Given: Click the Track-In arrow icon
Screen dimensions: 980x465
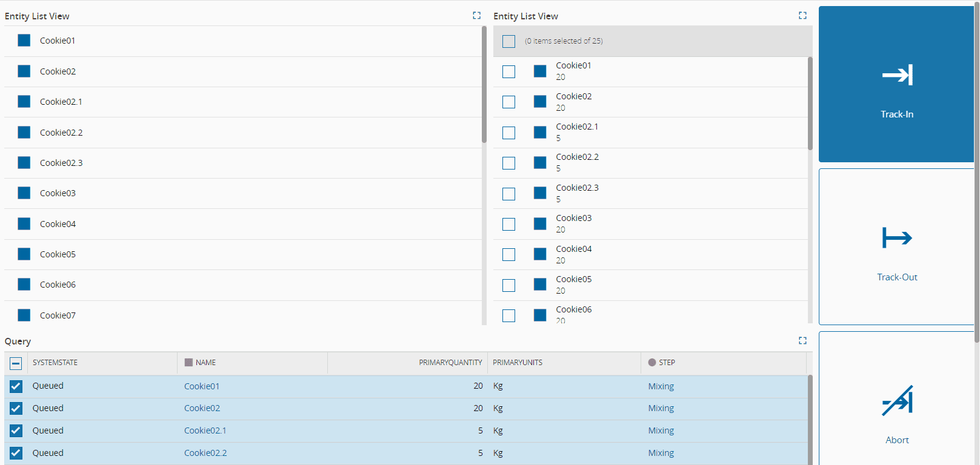Looking at the screenshot, I should point(897,75).
